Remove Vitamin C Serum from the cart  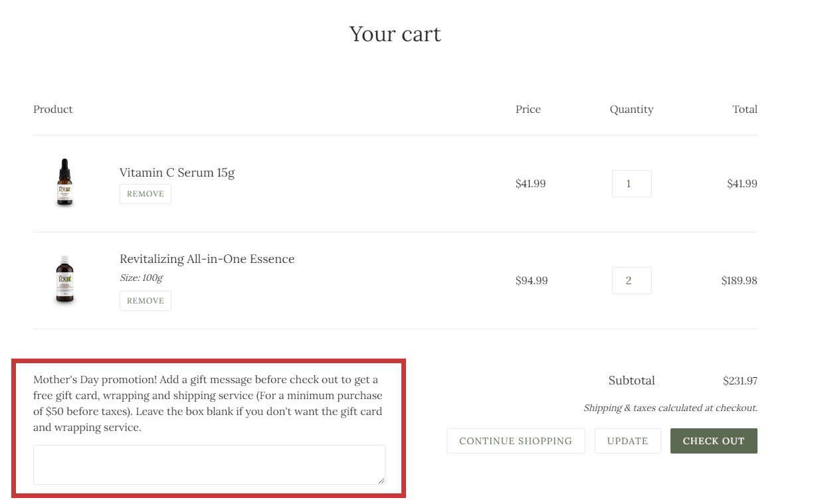146,194
